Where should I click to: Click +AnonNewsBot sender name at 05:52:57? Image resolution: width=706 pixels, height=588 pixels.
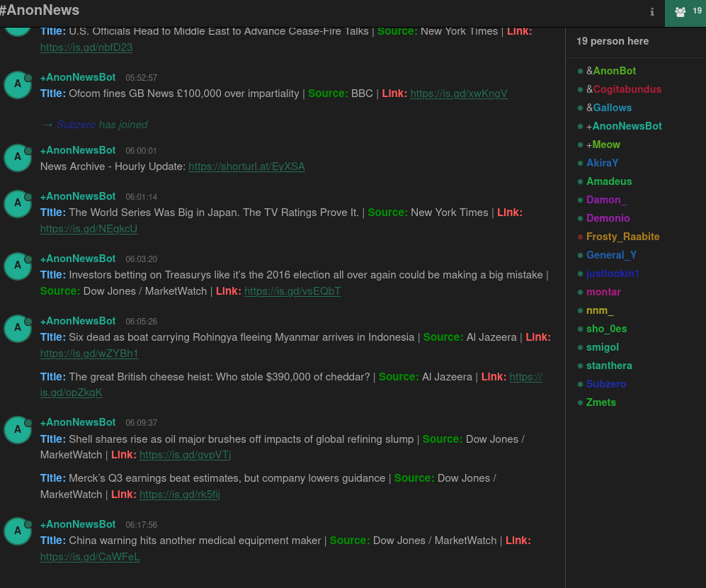[x=78, y=77]
